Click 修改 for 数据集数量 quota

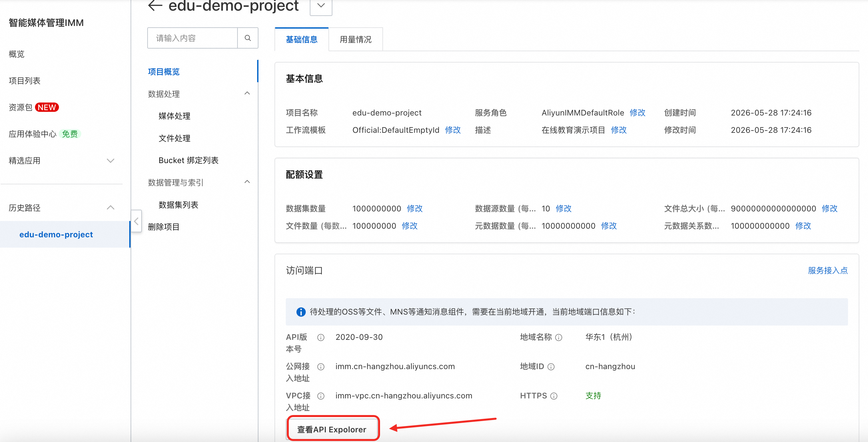(x=414, y=208)
